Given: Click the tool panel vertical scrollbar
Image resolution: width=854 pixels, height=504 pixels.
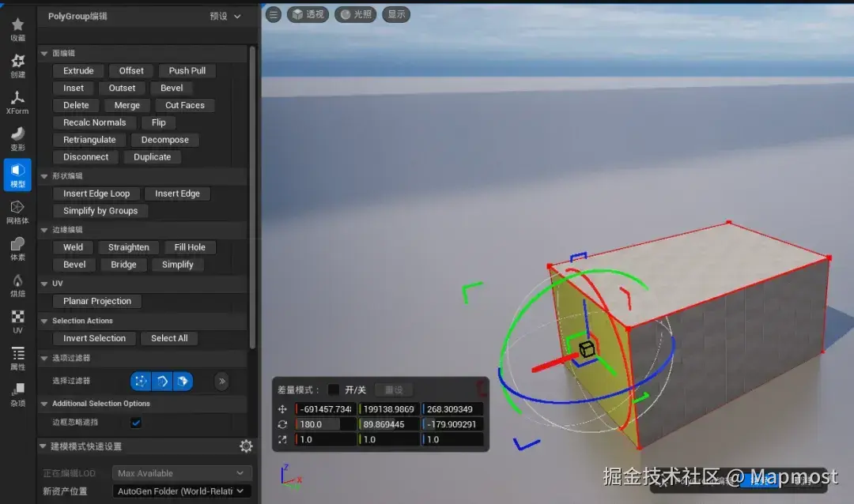Looking at the screenshot, I should pos(252,197).
